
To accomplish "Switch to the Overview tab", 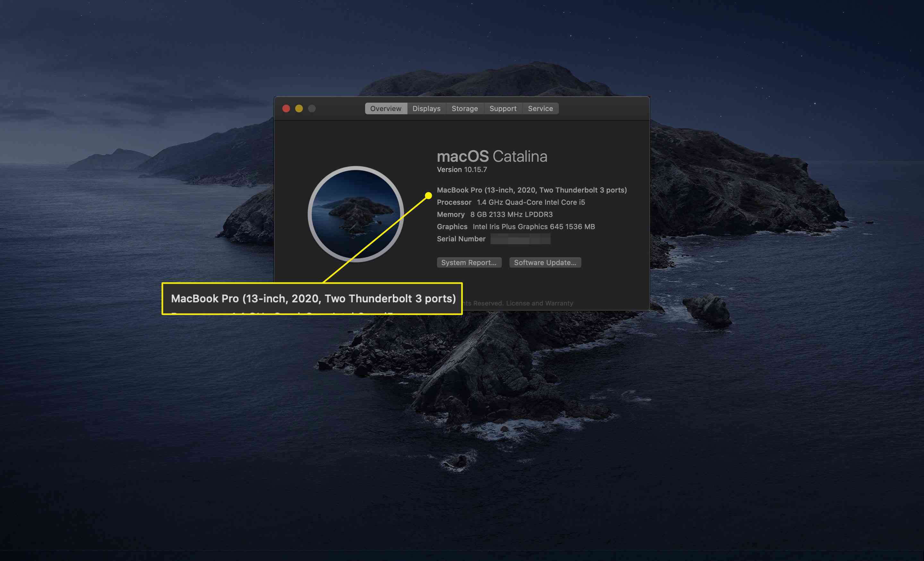I will click(x=386, y=108).
